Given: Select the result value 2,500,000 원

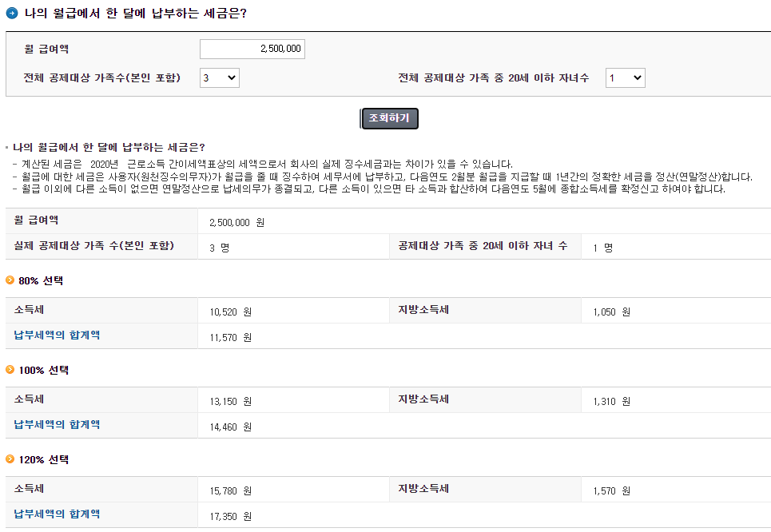Looking at the screenshot, I should 237,223.
